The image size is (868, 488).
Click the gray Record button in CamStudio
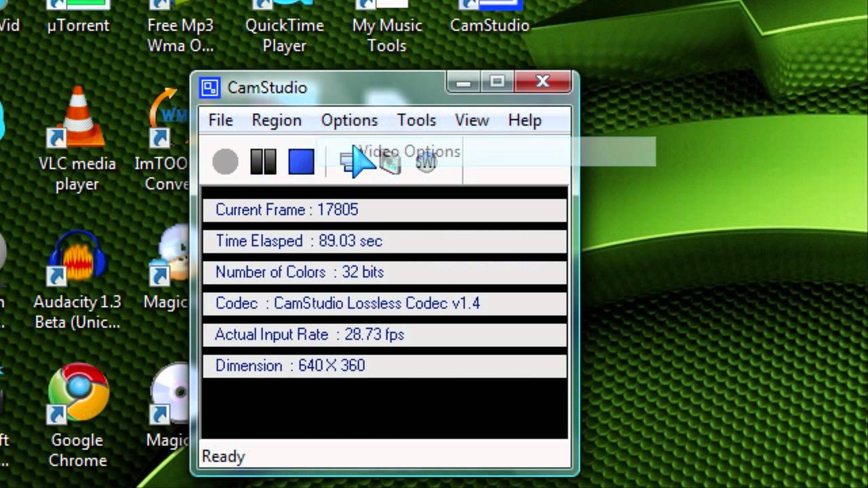coord(225,163)
